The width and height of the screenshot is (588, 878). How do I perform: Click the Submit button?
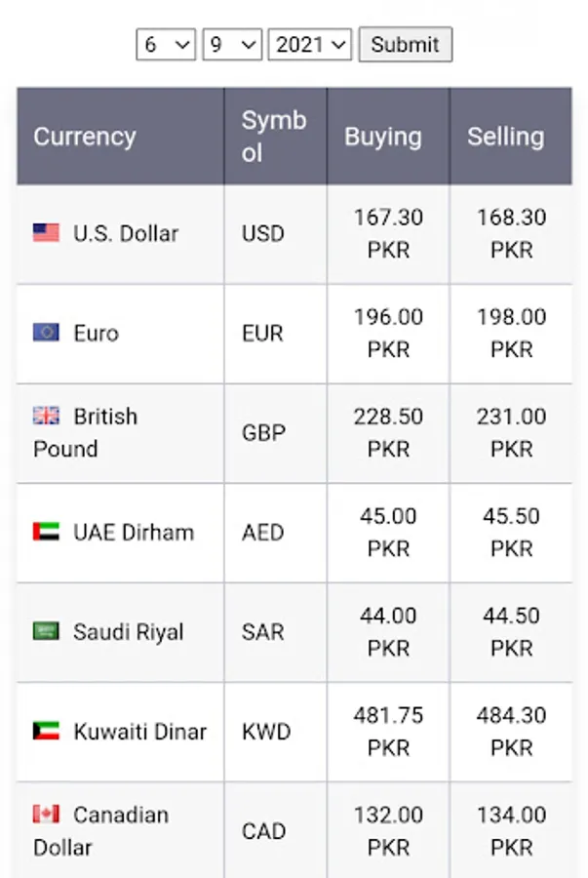[x=406, y=44]
